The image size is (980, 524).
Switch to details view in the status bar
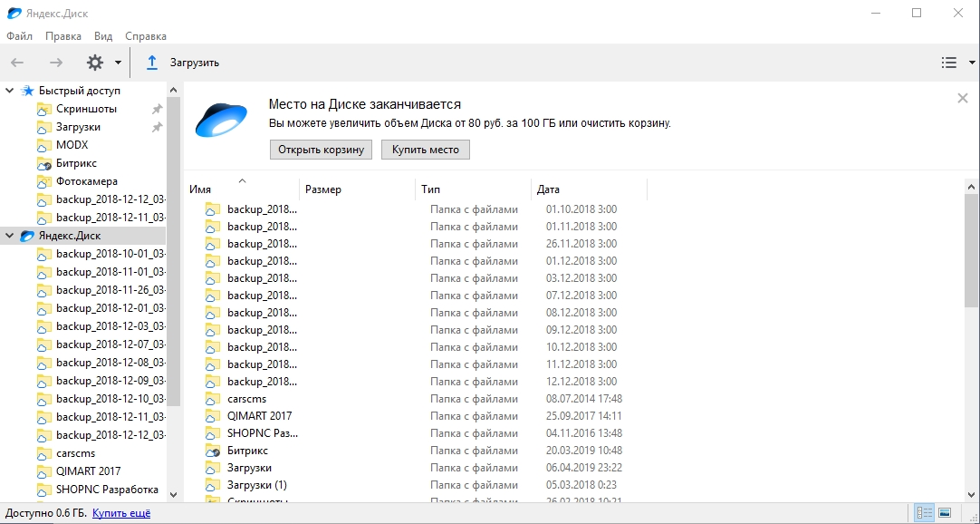pos(924,513)
